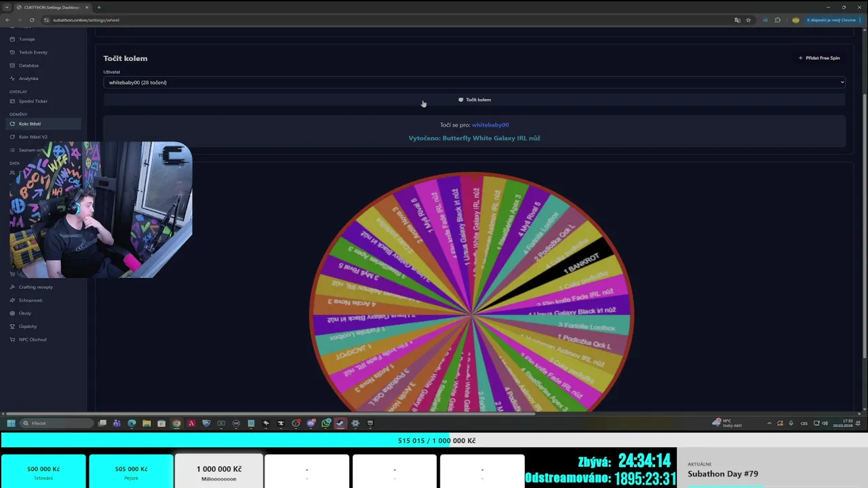
Task: Open the Chrome profile avatar
Action: (795, 20)
